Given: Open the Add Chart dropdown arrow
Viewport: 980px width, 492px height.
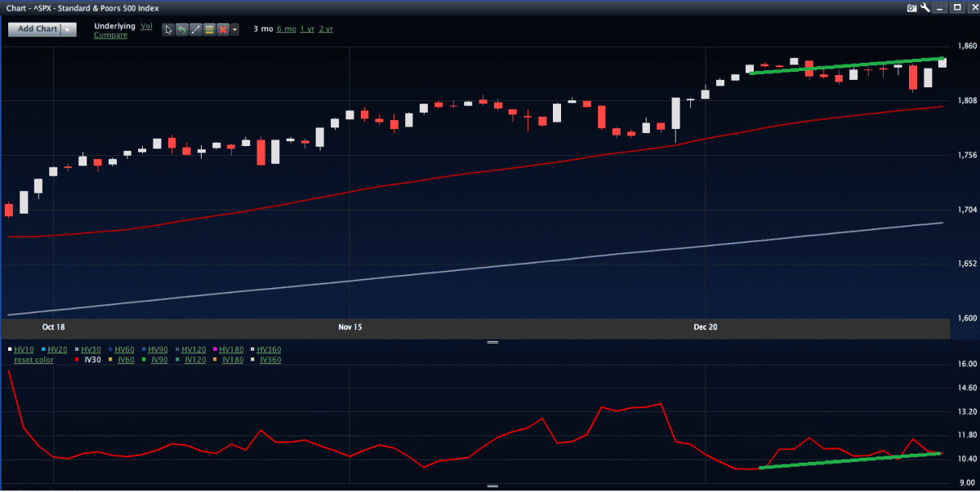Looking at the screenshot, I should (69, 29).
